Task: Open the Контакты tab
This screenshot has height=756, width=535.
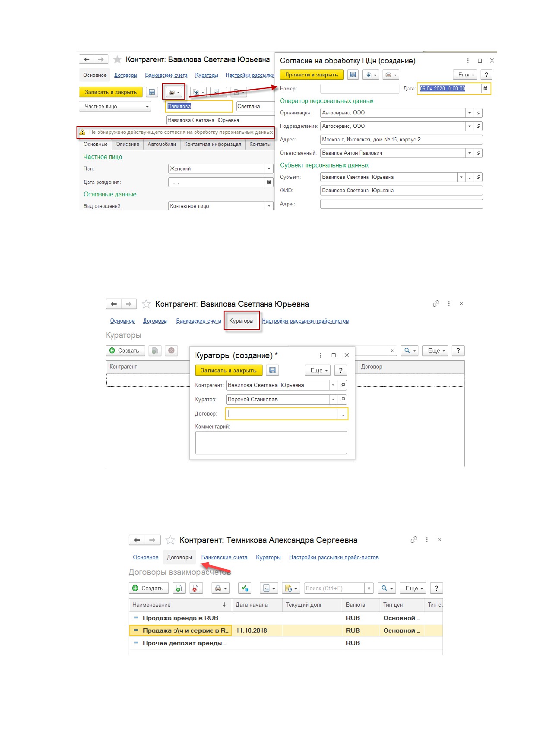Action: 260,144
